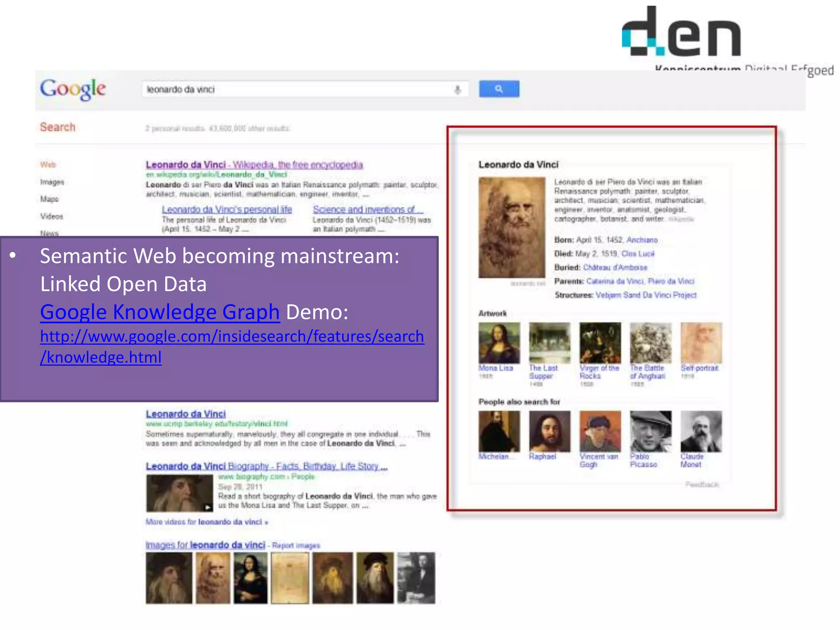This screenshot has height=630, width=840.
Task: Open More videos for leonardo da vinci
Action: click(x=207, y=522)
